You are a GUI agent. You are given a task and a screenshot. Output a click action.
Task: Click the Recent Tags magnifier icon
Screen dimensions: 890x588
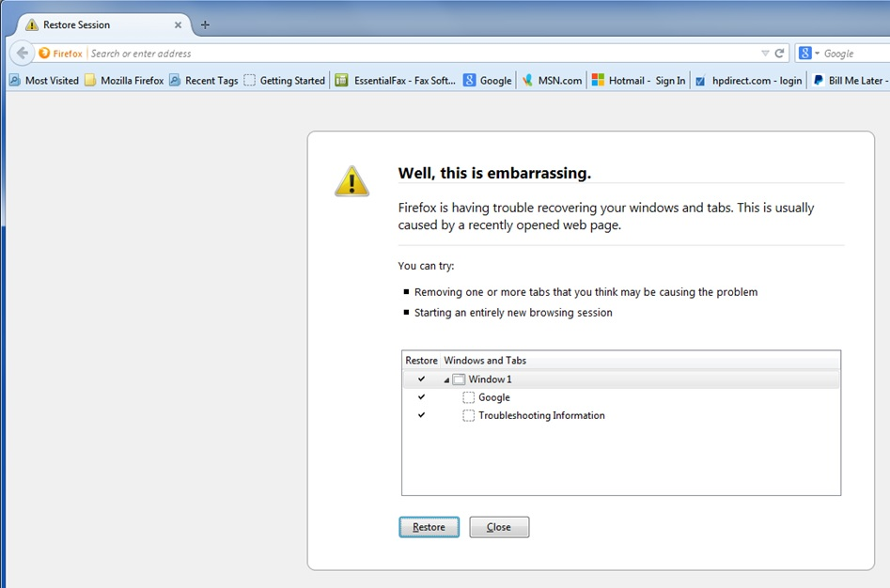coord(175,80)
